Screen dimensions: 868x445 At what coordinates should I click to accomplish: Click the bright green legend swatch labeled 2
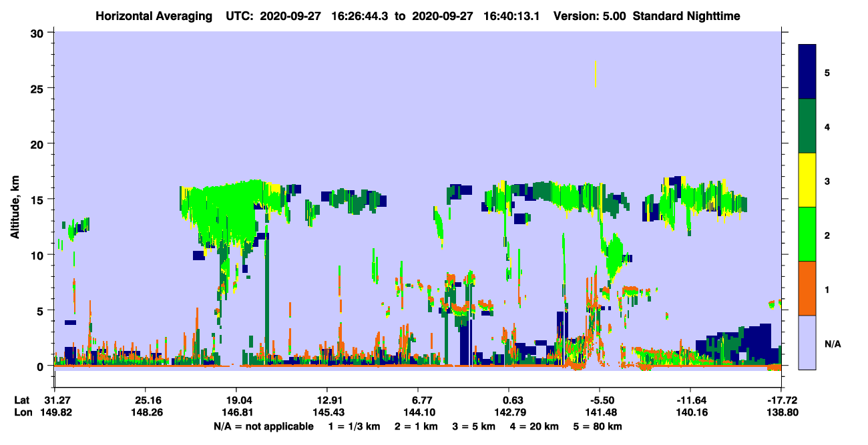[x=807, y=234]
